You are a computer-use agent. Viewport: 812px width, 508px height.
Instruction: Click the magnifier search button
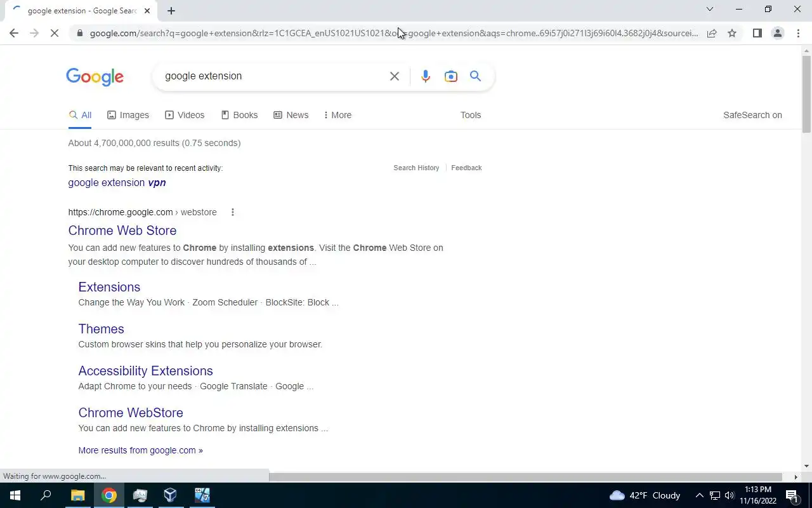[475, 76]
